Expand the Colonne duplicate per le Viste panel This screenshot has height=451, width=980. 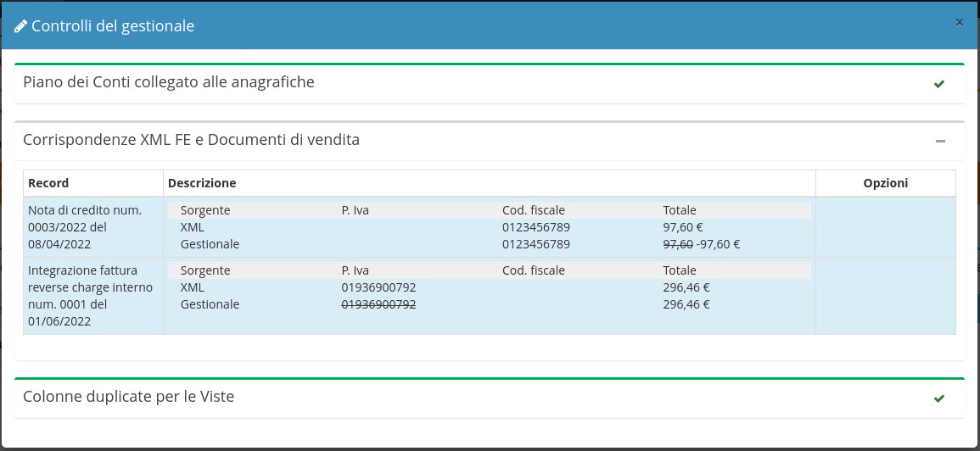coord(129,396)
